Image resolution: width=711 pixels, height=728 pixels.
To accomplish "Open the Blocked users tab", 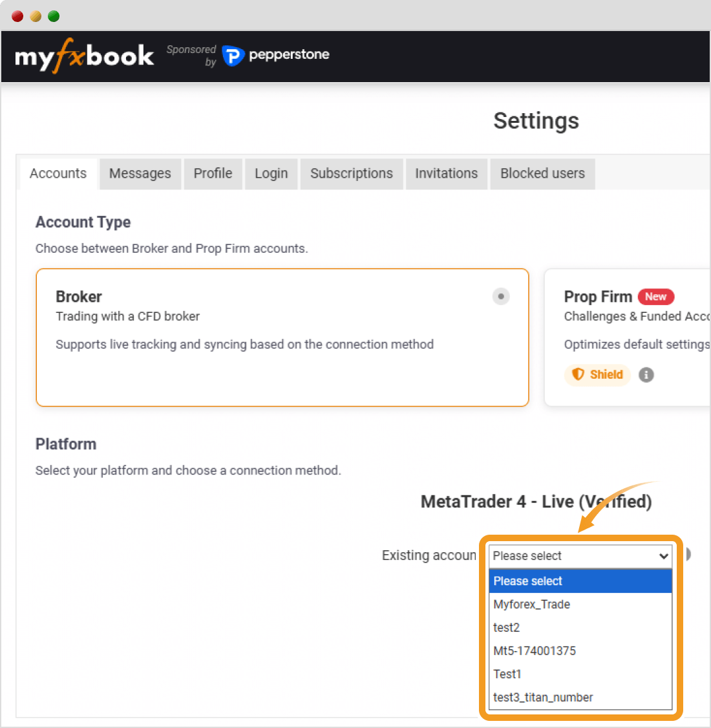I will click(x=542, y=174).
